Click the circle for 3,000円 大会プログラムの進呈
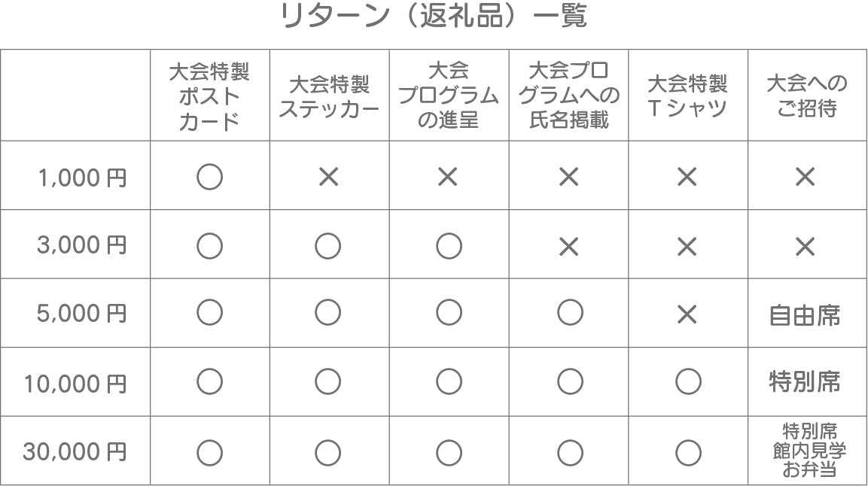The height and width of the screenshot is (486, 868). (x=449, y=246)
